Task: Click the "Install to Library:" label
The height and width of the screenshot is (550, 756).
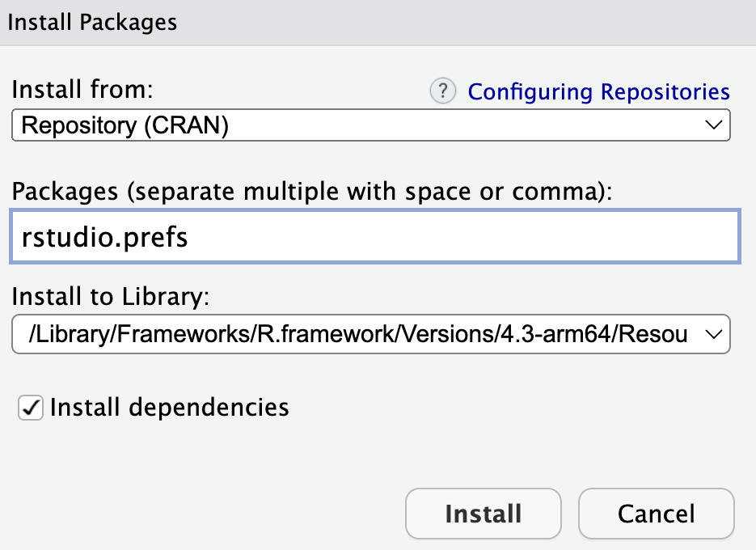Action: click(111, 297)
